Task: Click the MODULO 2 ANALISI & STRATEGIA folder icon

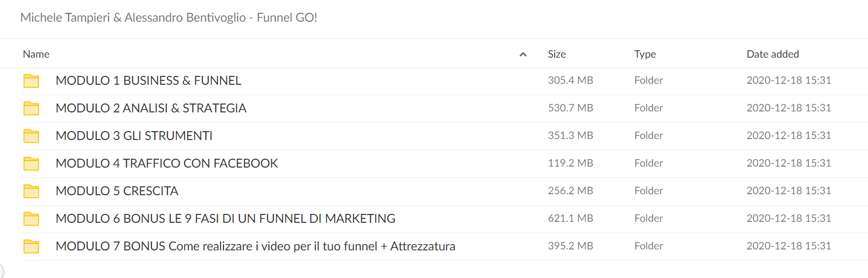Action: coord(31,108)
